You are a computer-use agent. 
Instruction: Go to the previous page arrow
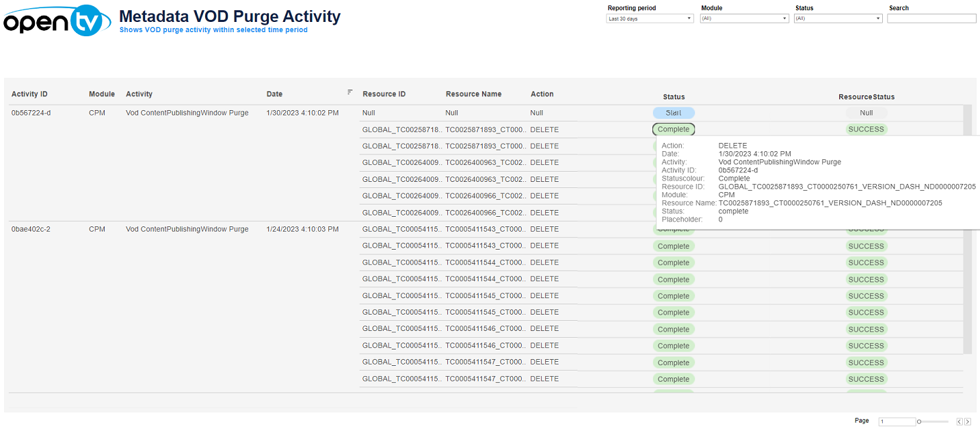(959, 422)
